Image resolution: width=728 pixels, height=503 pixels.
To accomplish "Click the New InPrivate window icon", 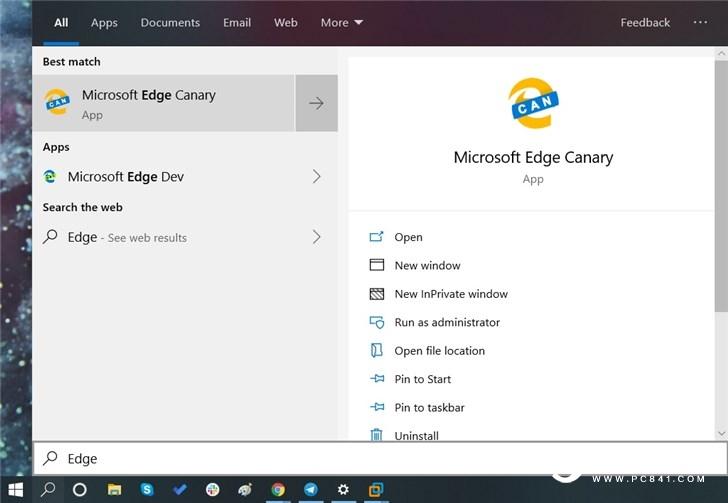I will [x=377, y=294].
